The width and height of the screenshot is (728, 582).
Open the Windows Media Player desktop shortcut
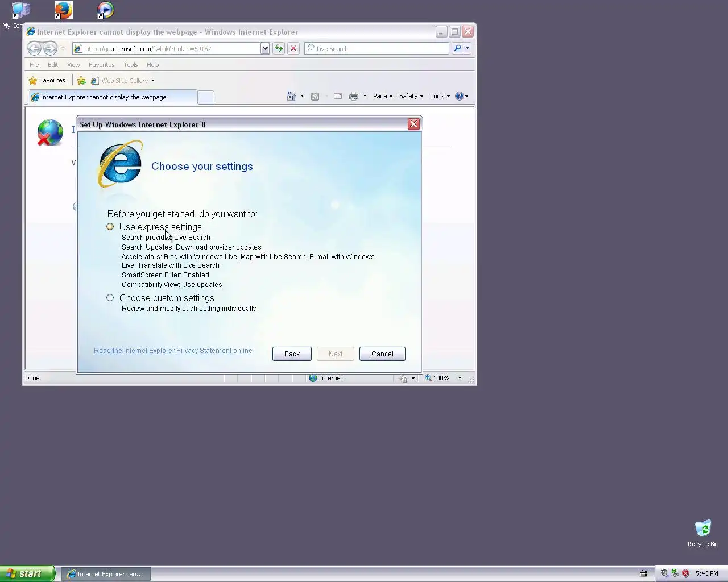point(105,10)
